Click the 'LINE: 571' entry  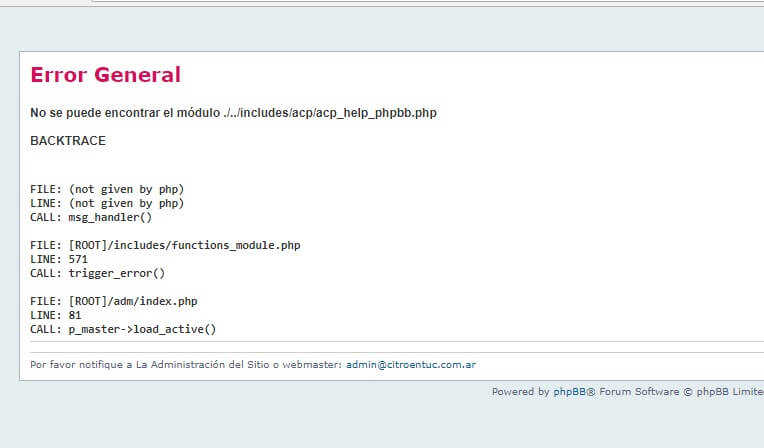point(59,259)
